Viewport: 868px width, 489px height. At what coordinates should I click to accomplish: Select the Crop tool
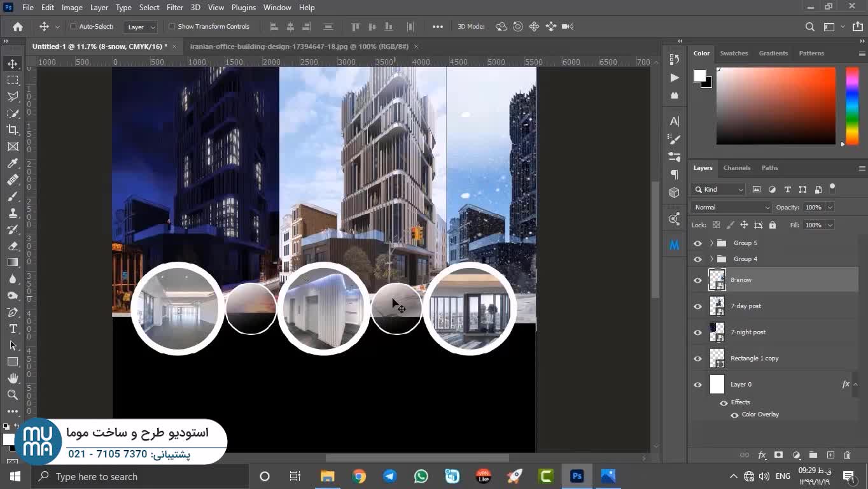point(13,130)
